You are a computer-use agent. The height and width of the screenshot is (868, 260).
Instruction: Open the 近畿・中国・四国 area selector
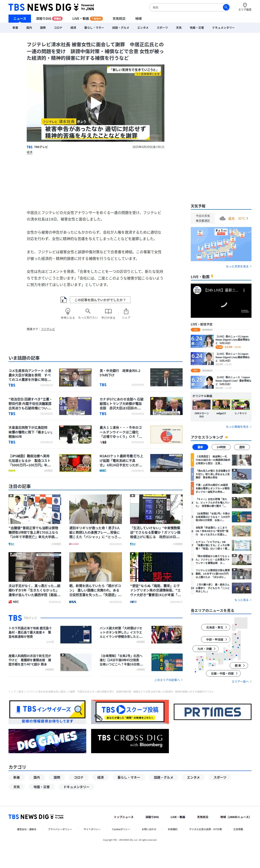pyautogui.click(x=223, y=673)
